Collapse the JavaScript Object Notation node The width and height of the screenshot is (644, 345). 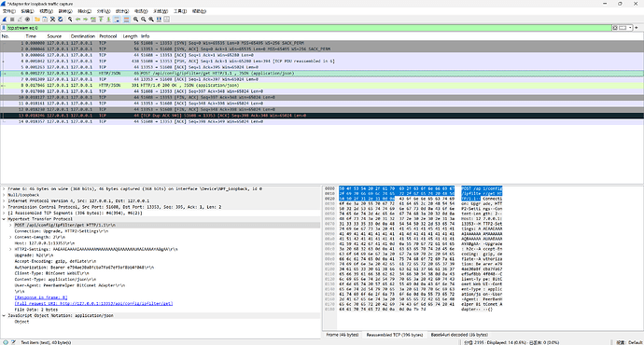pyautogui.click(x=4, y=316)
